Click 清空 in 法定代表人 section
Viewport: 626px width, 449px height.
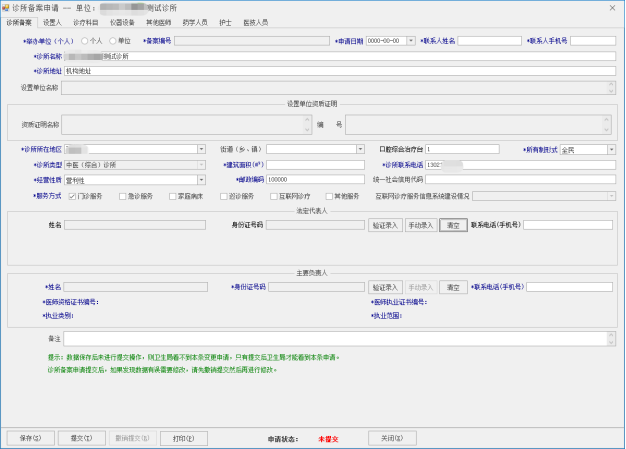[x=453, y=225]
